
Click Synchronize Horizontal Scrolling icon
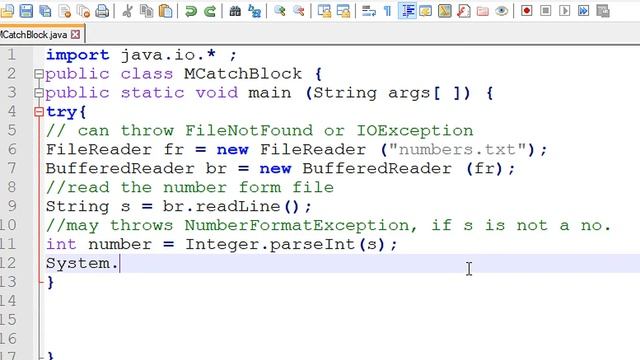coord(344,11)
